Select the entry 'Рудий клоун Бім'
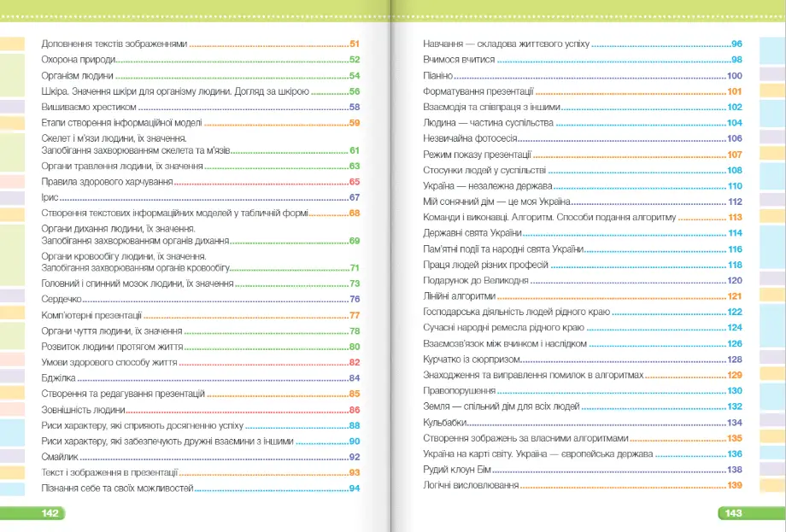Screen dimensions: 786x532 click(457, 470)
